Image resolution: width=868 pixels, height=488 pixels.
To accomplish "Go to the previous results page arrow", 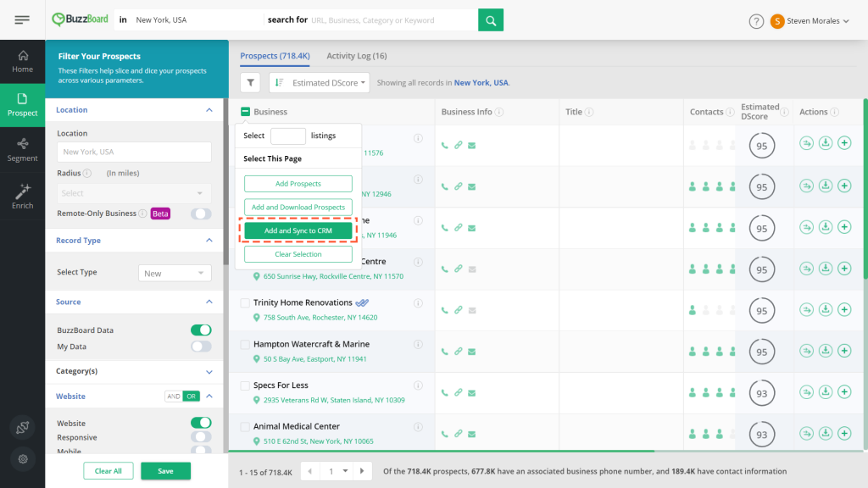I will (310, 471).
